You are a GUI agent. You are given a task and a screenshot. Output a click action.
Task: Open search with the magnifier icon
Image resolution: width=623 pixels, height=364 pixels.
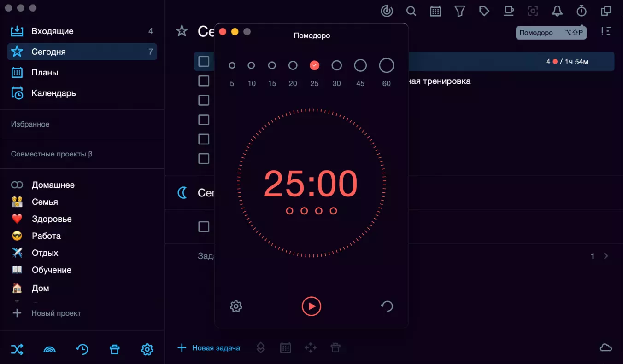point(411,11)
